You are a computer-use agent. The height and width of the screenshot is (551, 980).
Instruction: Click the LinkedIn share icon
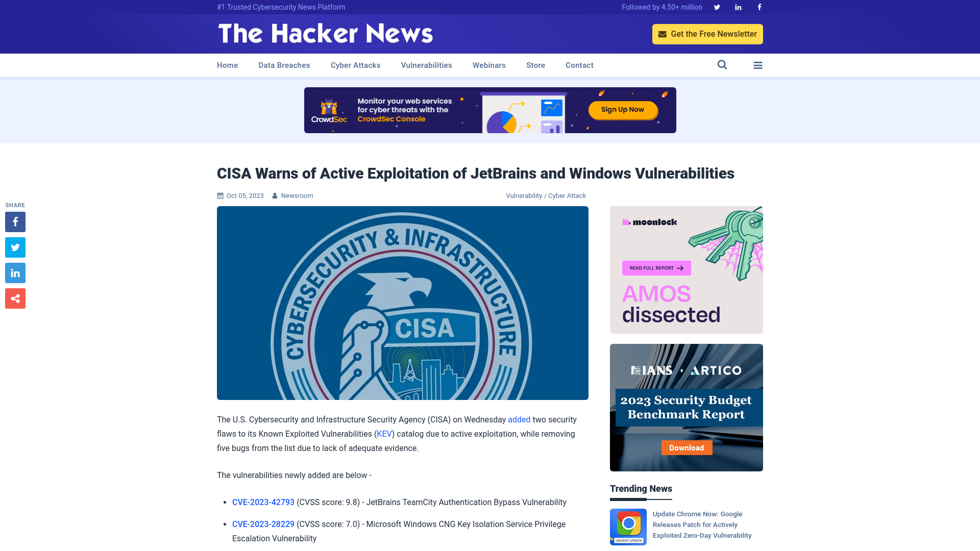tap(15, 273)
